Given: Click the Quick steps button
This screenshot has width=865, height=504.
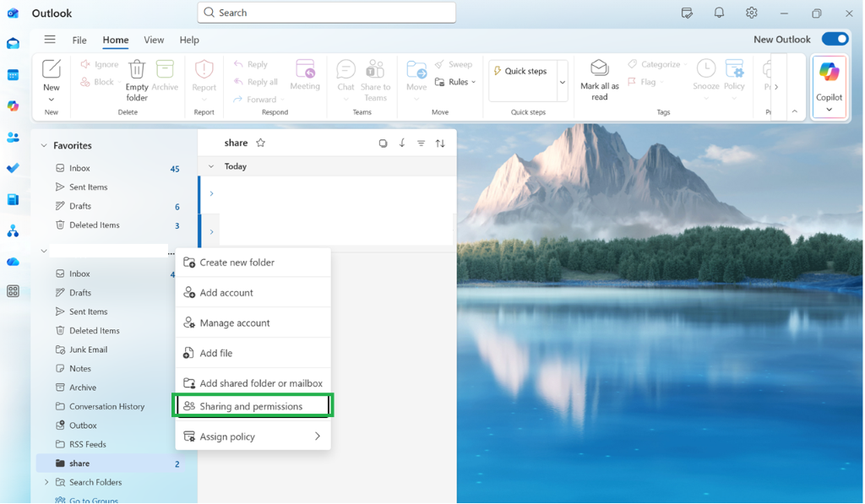Looking at the screenshot, I should 520,71.
